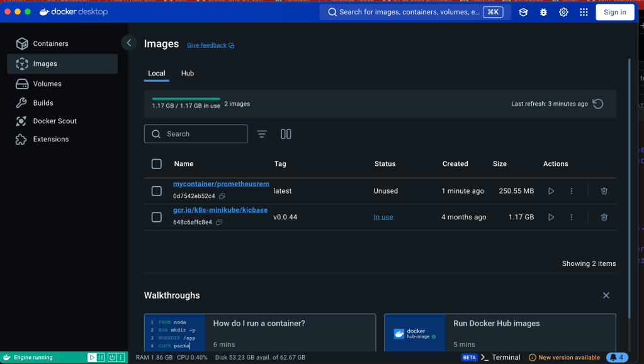644x364 pixels.
Task: Select Images in the sidebar
Action: click(x=62, y=63)
